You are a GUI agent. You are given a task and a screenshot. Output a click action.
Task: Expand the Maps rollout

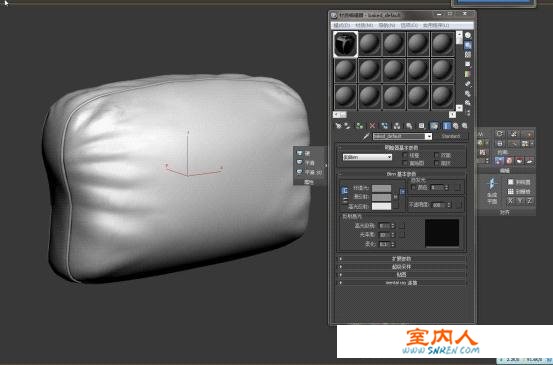pos(402,274)
